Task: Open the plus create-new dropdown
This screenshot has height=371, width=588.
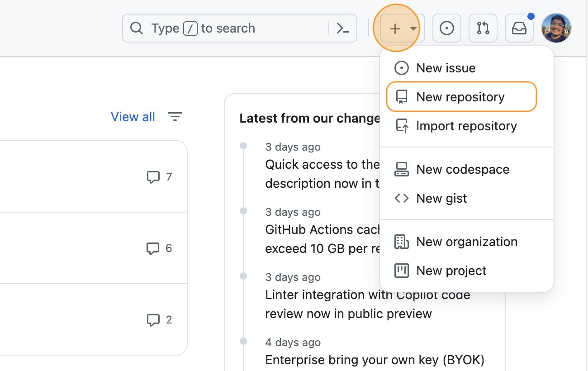Action: (x=394, y=28)
